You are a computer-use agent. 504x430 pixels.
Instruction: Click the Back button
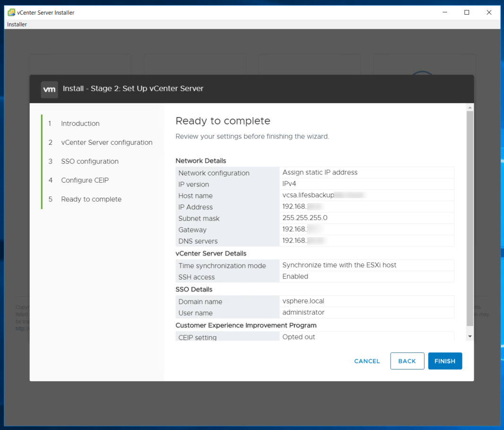pyautogui.click(x=407, y=361)
